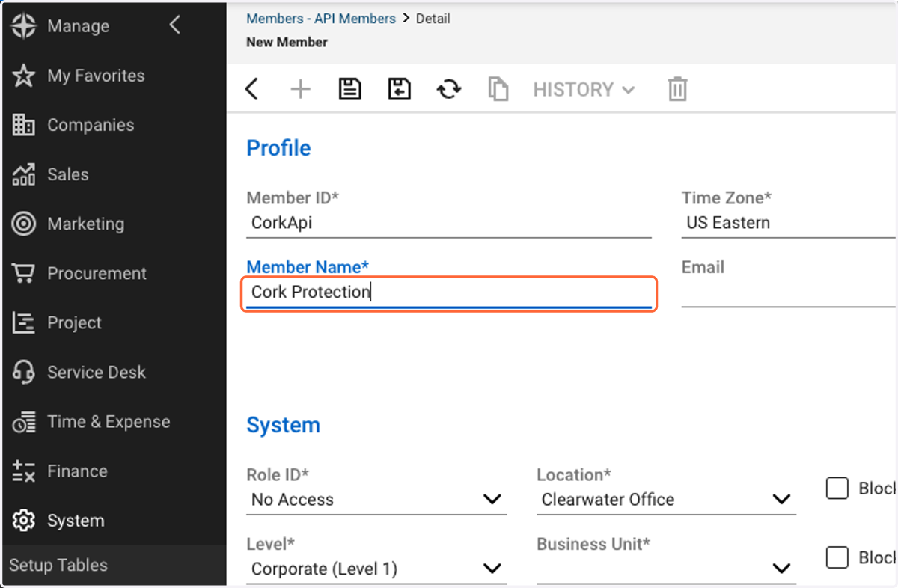
Task: Click the Member ID field containing CorkApi
Action: (449, 223)
